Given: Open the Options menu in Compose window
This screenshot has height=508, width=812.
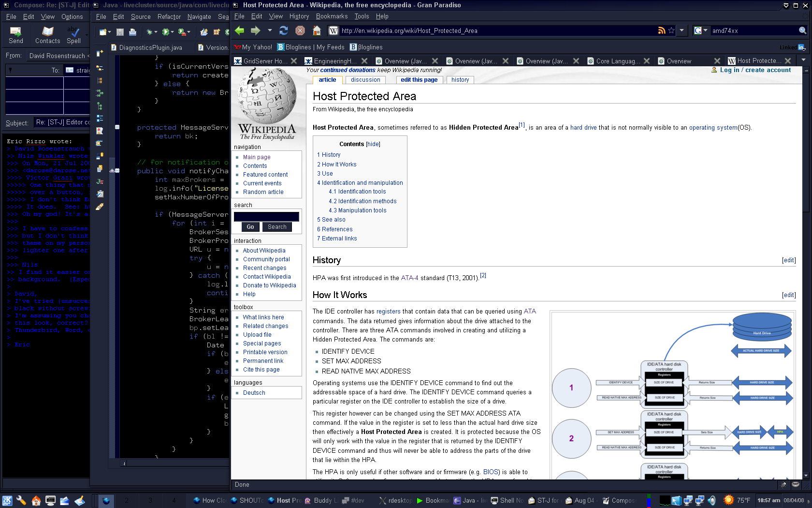Looking at the screenshot, I should click(72, 16).
